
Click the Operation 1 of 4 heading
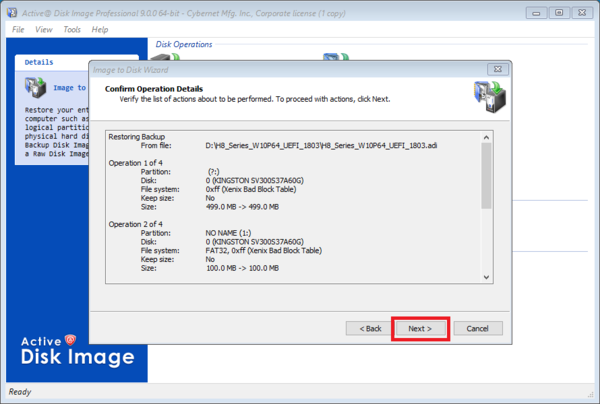click(x=135, y=163)
